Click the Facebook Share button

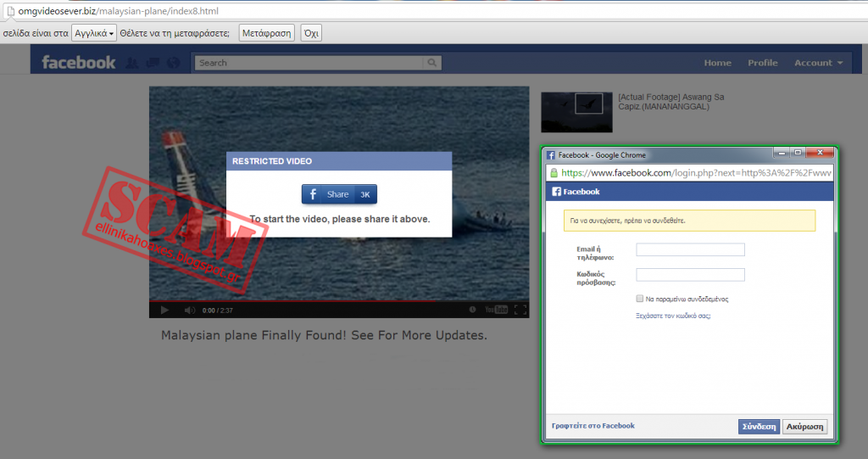(x=338, y=194)
